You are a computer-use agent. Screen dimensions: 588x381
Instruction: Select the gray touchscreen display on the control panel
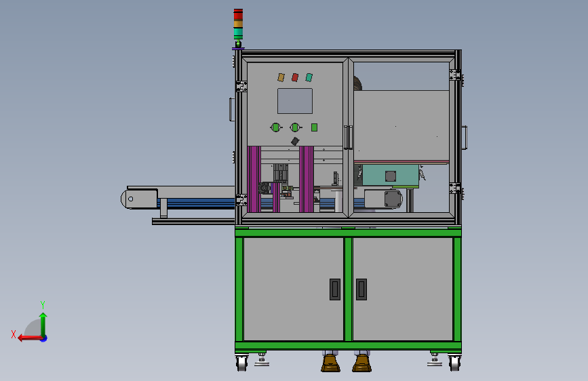[x=295, y=101]
